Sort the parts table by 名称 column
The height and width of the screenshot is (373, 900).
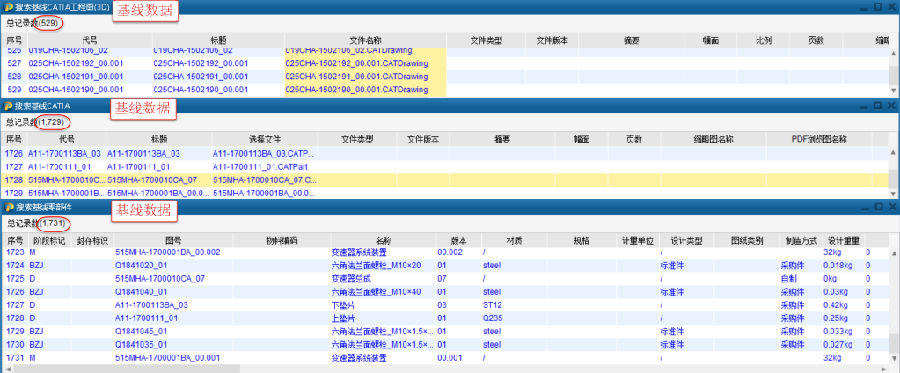tap(383, 240)
